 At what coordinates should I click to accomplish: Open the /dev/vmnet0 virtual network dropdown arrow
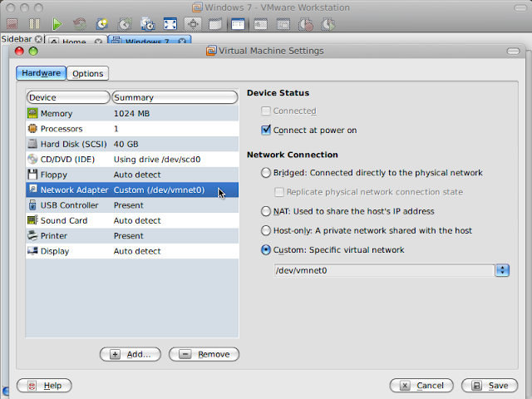pyautogui.click(x=502, y=270)
